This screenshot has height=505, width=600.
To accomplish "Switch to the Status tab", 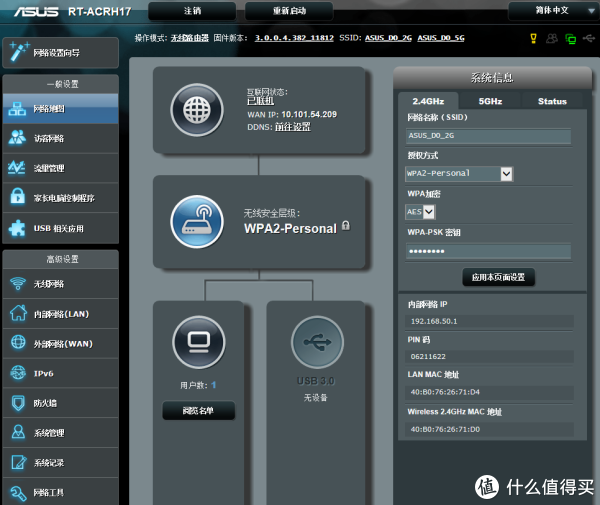I will [552, 101].
